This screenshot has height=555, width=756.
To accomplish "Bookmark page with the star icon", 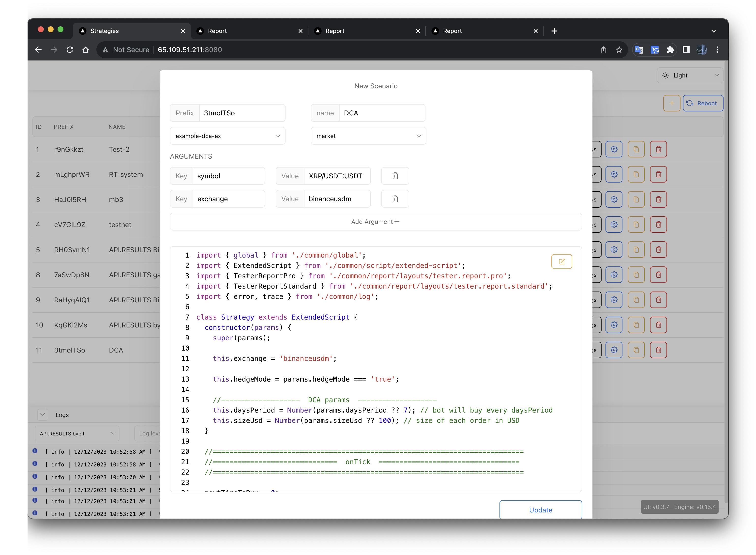I will pos(619,50).
